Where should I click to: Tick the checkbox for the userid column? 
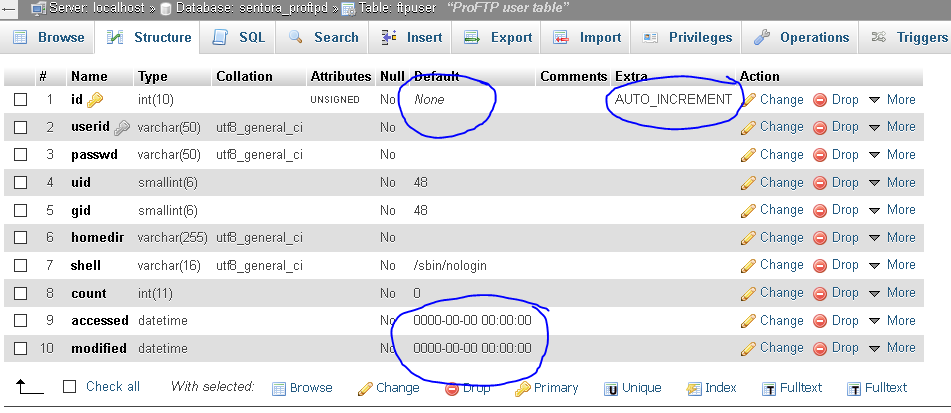coord(21,127)
